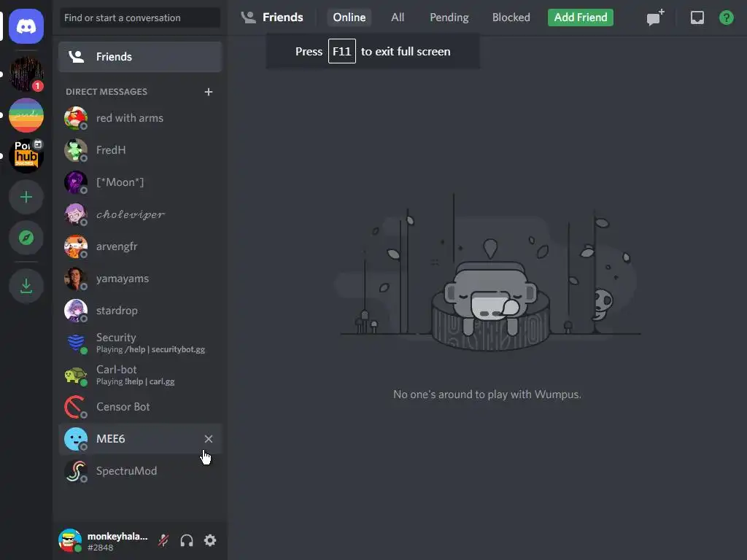This screenshot has height=560, width=747.
Task: Open New Group DM icon
Action: tap(655, 17)
